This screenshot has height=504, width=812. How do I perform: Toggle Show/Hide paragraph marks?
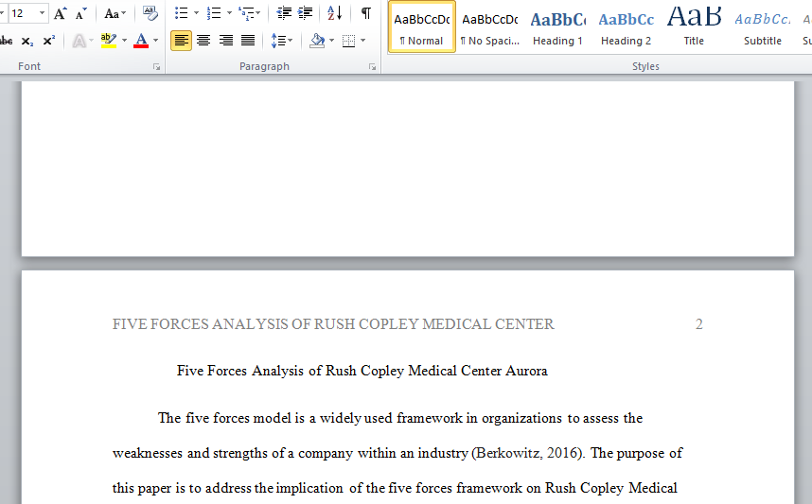tap(366, 13)
